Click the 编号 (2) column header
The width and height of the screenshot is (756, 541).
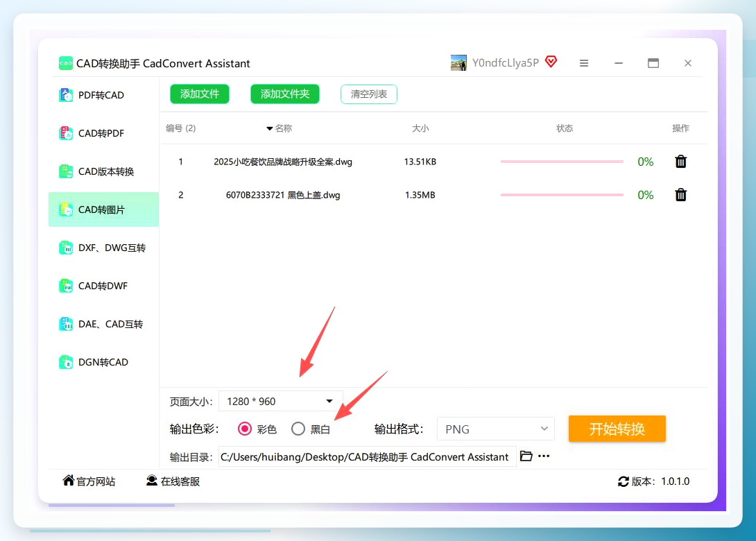[x=181, y=128]
